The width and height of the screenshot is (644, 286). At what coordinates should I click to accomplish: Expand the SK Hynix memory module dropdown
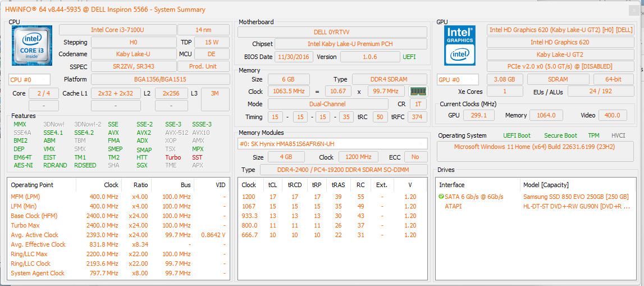click(333, 144)
